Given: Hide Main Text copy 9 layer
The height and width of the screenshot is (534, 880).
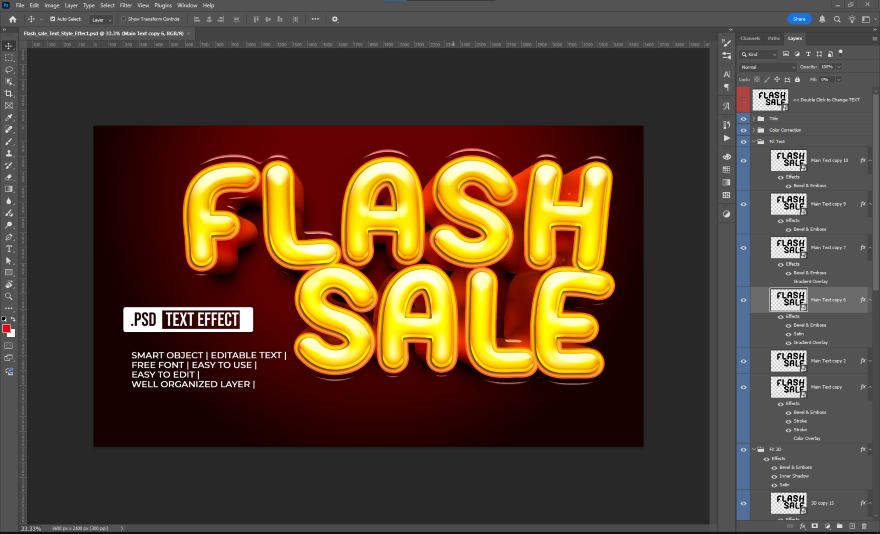Looking at the screenshot, I should point(743,204).
